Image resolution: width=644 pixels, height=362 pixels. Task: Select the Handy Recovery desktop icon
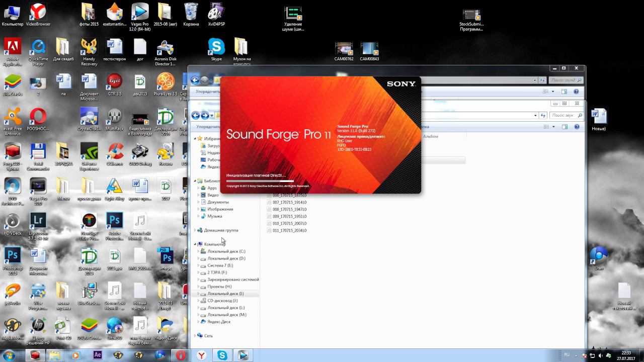[89, 52]
